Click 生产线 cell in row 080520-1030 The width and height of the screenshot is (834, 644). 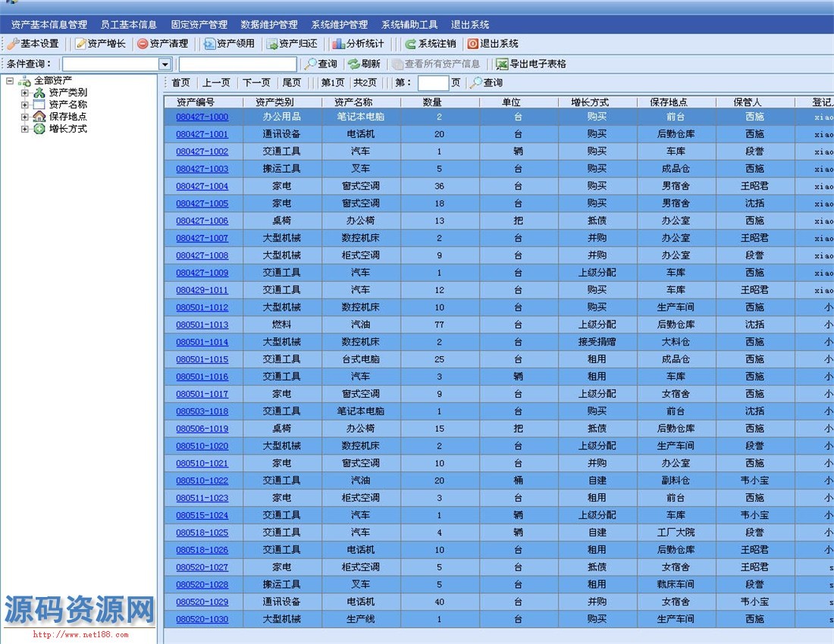pos(361,619)
